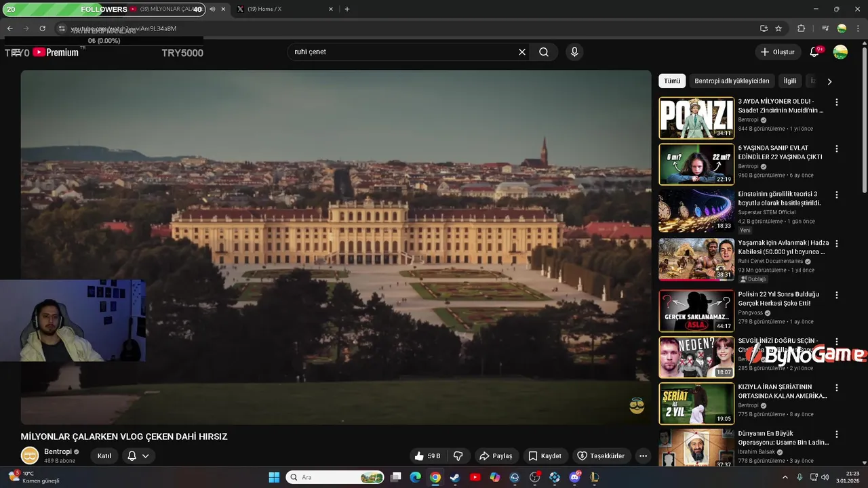
Task: Select the Bentropi adlı yükleyiciden chip
Action: (x=732, y=81)
